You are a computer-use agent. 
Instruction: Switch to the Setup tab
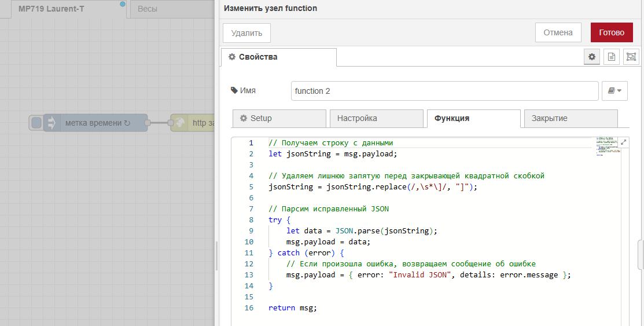tap(279, 118)
